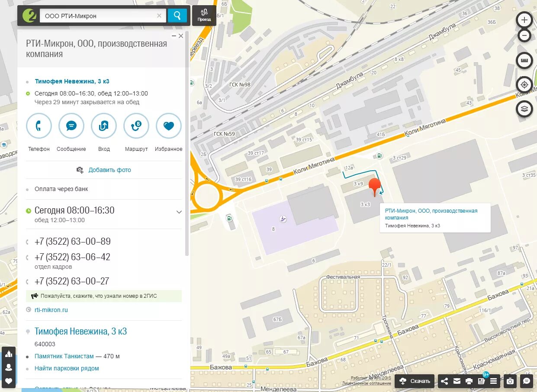This screenshot has height=392, width=537.
Task: Call phone number +7 (3522) 63-00-89
Action: coord(72,242)
